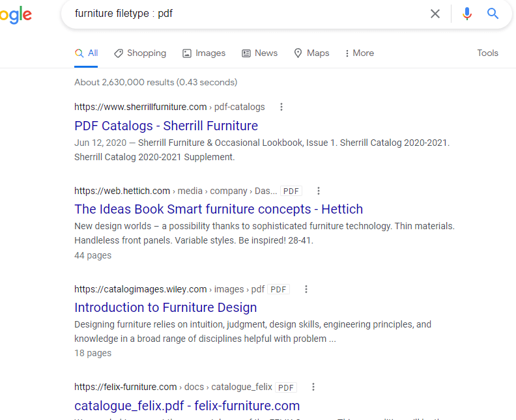
Task: Click the snippet starting 'Designing furniture relies on intuition'
Action: tap(253, 331)
